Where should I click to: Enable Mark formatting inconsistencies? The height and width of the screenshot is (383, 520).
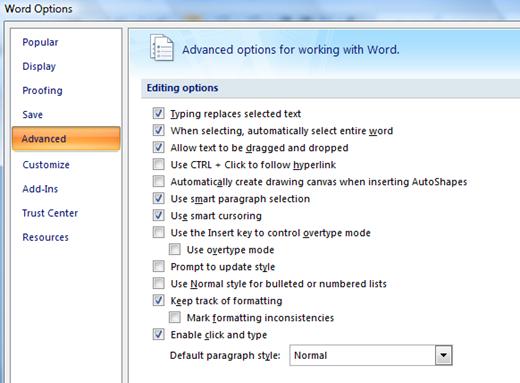[x=174, y=317]
